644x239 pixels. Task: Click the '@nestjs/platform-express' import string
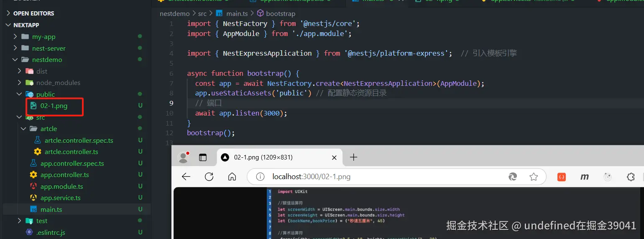click(396, 53)
